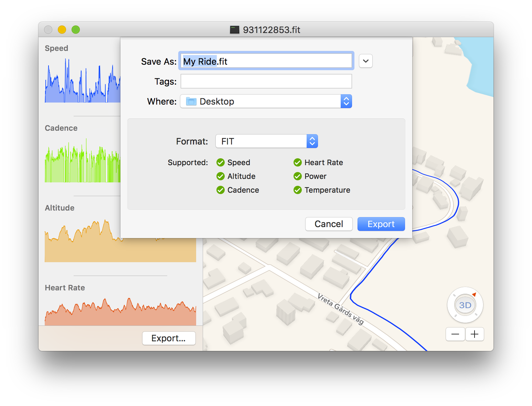Image resolution: width=532 pixels, height=406 pixels.
Task: Click the Export button in save dialog
Action: click(x=381, y=224)
